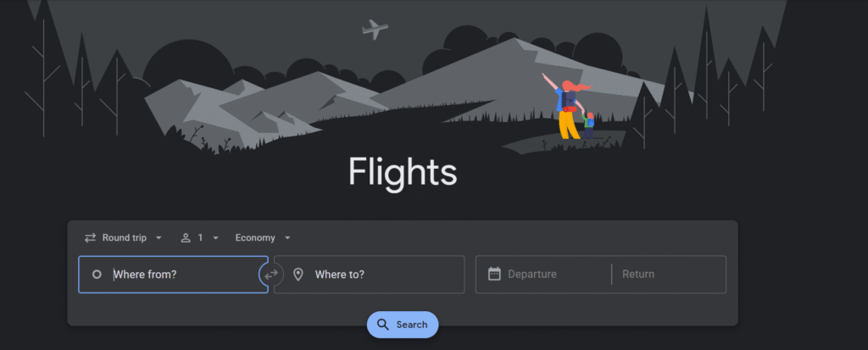
Task: Focus the Where from? field
Action: point(173,274)
